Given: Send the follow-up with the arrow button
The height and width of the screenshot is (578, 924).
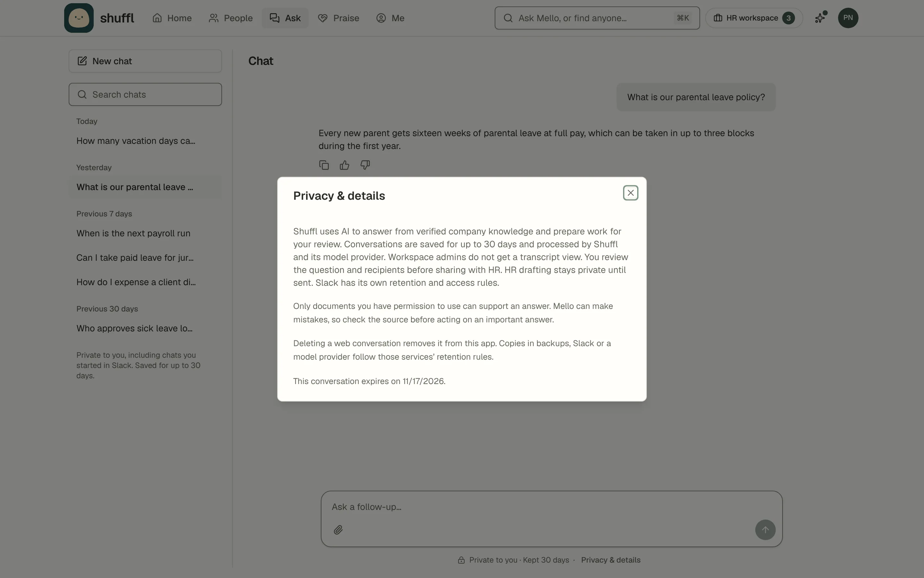Looking at the screenshot, I should (x=765, y=530).
